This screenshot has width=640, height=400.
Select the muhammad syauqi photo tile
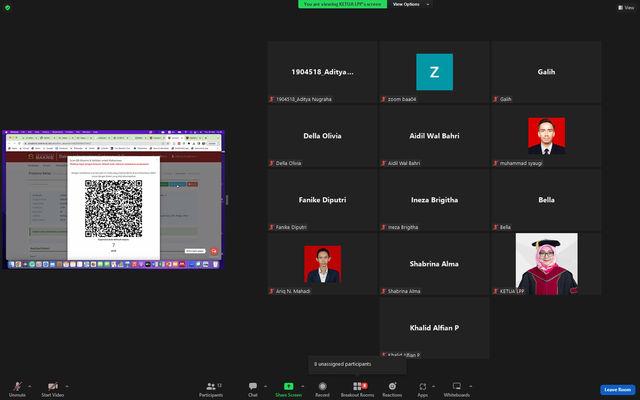pyautogui.click(x=546, y=136)
